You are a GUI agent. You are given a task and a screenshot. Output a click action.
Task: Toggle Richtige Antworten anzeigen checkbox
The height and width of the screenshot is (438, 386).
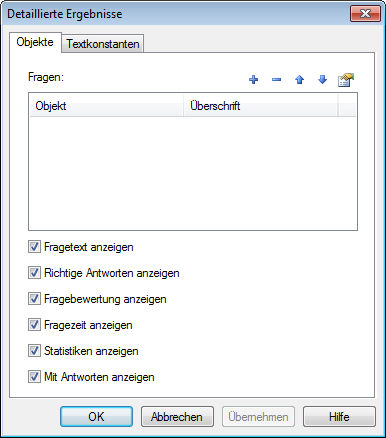(x=34, y=273)
